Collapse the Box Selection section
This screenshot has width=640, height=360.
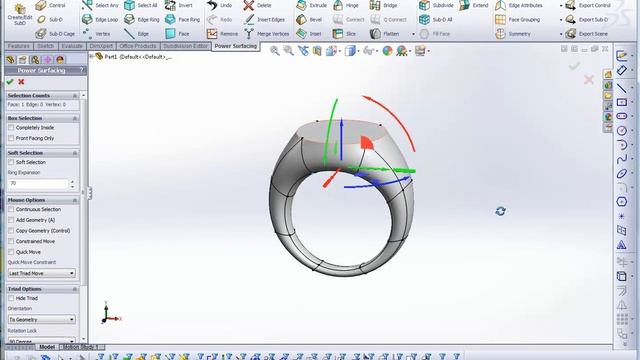75,118
